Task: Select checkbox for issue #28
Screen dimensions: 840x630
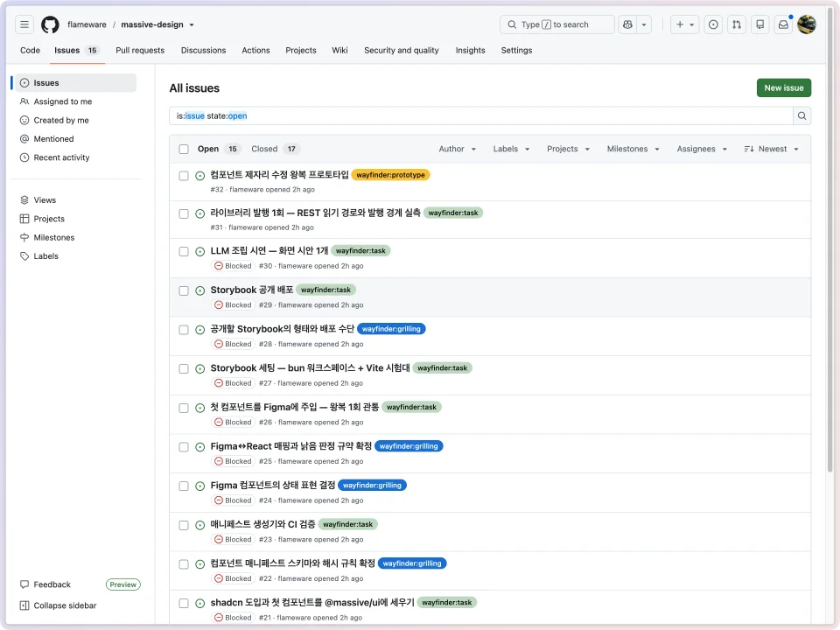Action: pyautogui.click(x=184, y=330)
